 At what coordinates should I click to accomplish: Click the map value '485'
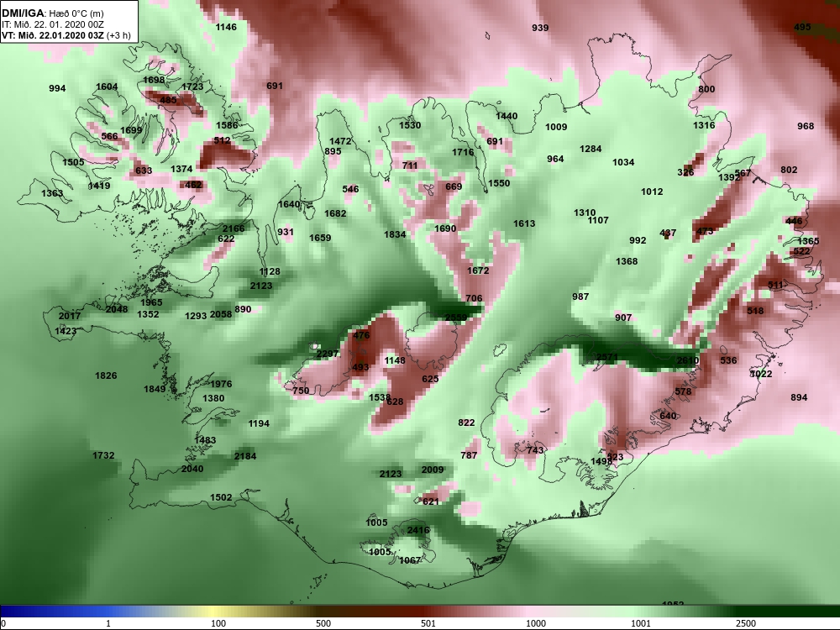click(168, 100)
